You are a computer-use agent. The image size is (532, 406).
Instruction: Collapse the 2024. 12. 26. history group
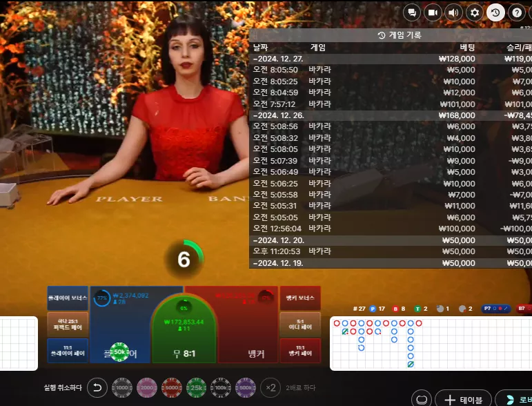(x=391, y=115)
